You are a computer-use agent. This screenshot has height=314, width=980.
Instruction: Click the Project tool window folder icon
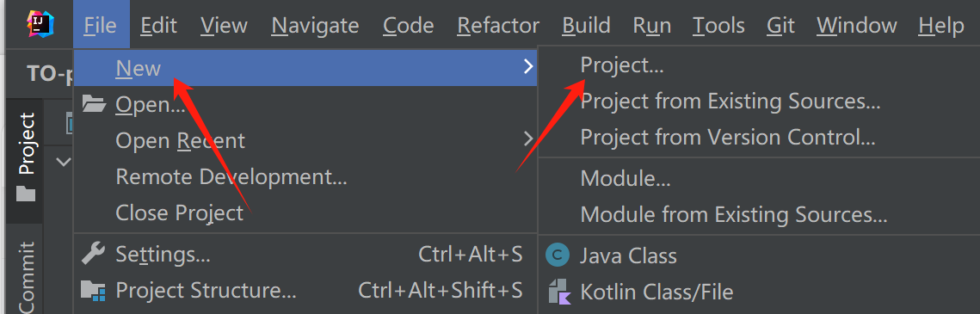(26, 194)
